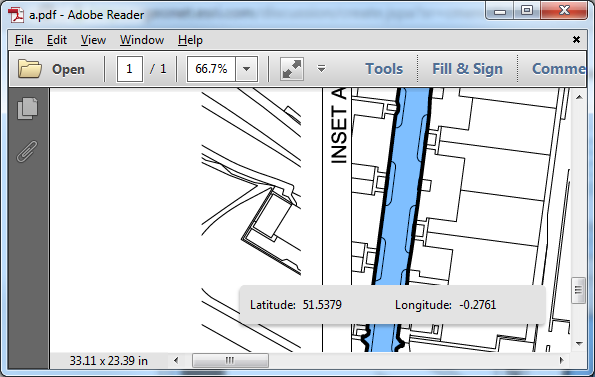Open the Page Thumbnails panel icon
595x377 pixels.
pos(27,108)
